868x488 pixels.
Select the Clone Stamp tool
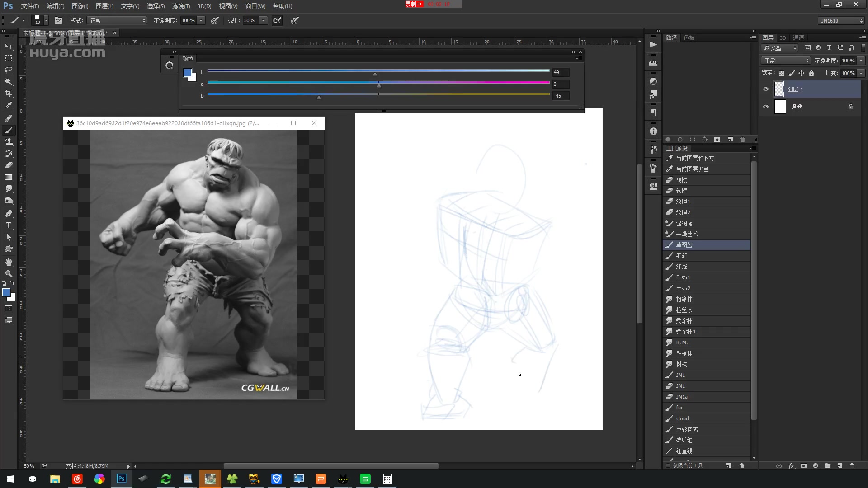[x=9, y=142]
